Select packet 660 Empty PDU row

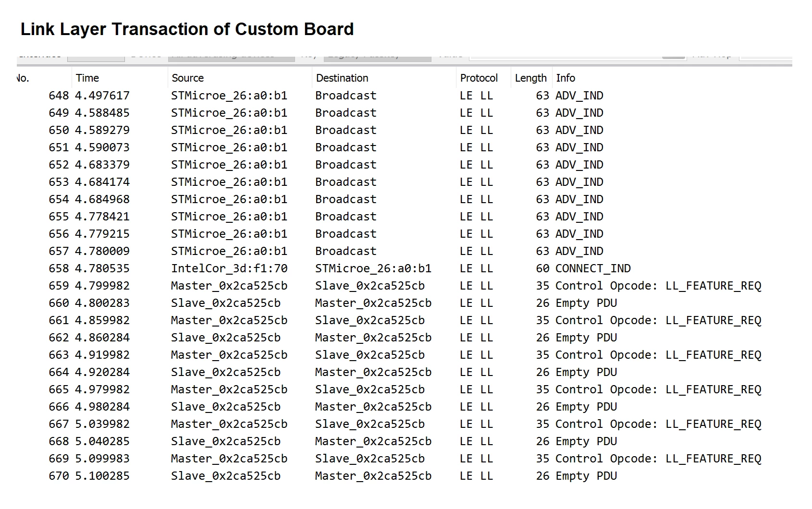coord(404,303)
